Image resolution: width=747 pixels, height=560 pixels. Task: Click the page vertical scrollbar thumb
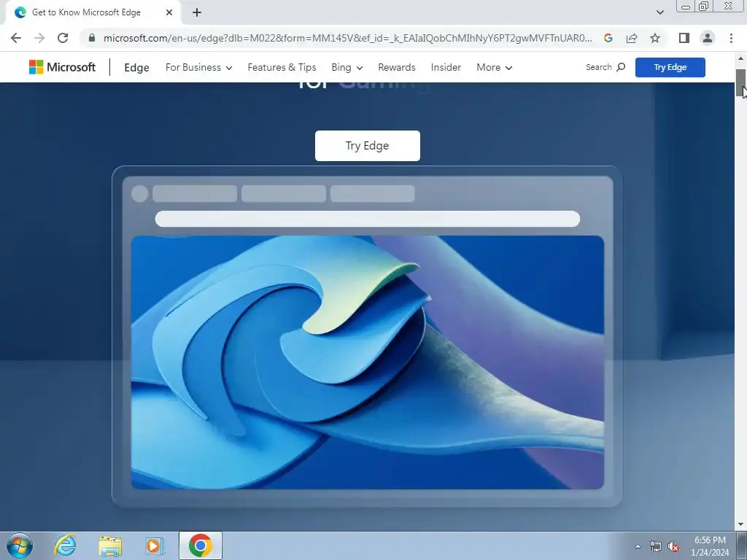click(x=741, y=82)
